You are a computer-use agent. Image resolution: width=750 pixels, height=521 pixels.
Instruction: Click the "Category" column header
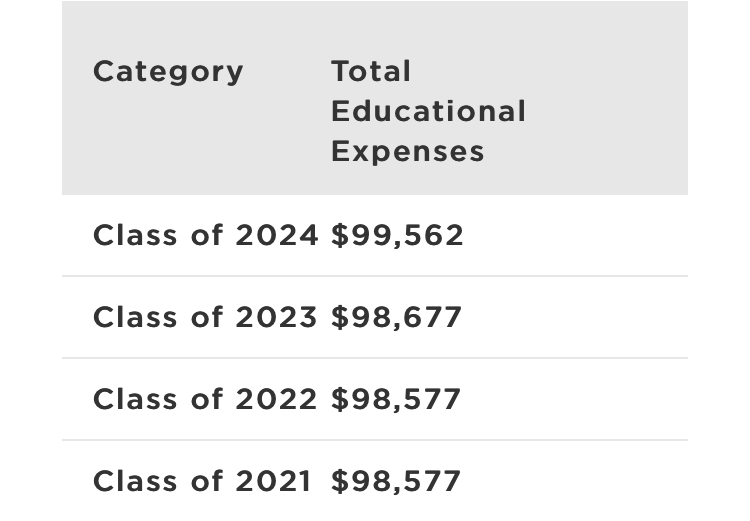click(x=168, y=72)
